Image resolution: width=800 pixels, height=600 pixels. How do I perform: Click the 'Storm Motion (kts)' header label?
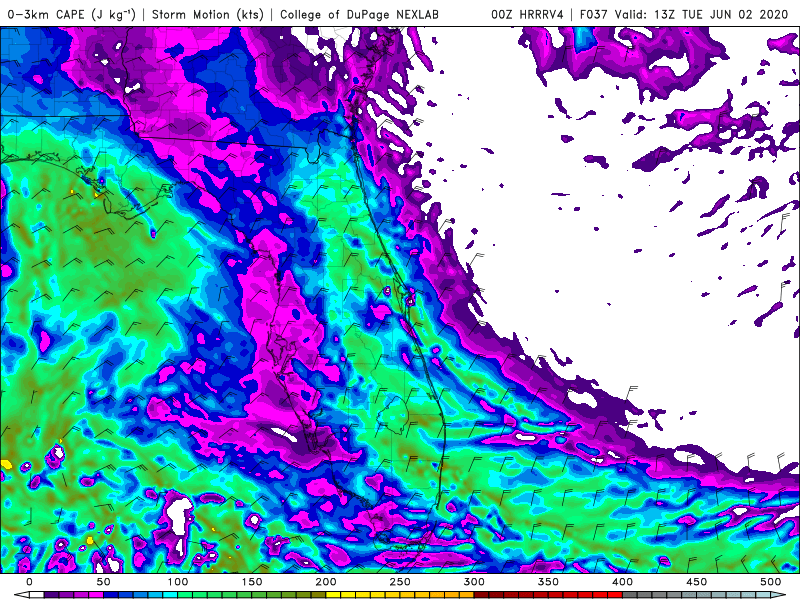[208, 14]
